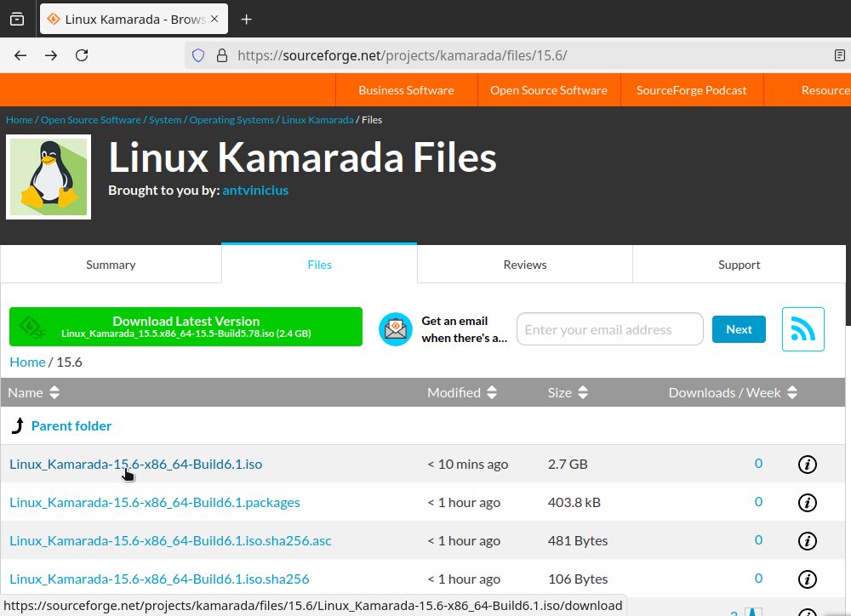The image size is (851, 616).
Task: Click download count for Build6.1.iso.sha256
Action: (x=758, y=579)
